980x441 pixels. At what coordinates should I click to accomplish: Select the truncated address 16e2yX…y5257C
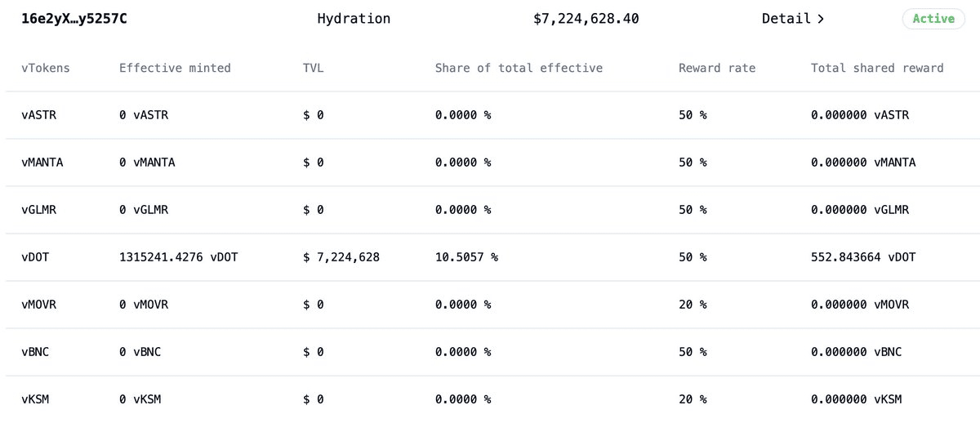(73, 18)
